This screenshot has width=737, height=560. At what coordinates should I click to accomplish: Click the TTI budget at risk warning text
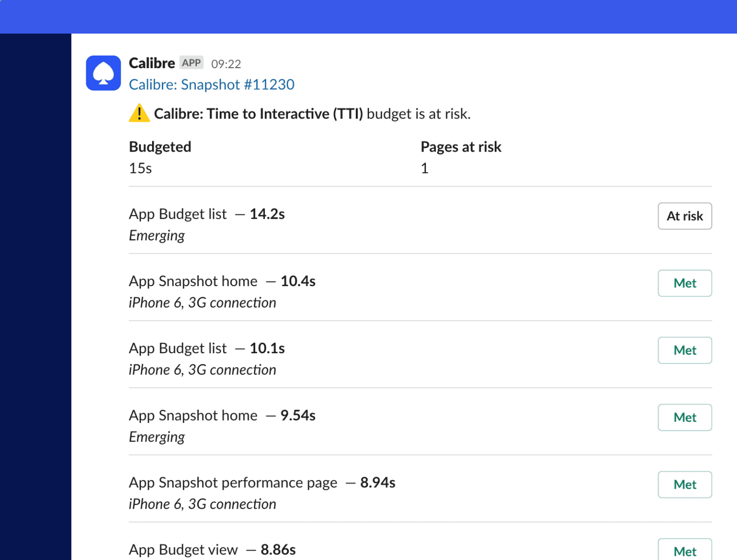[313, 113]
